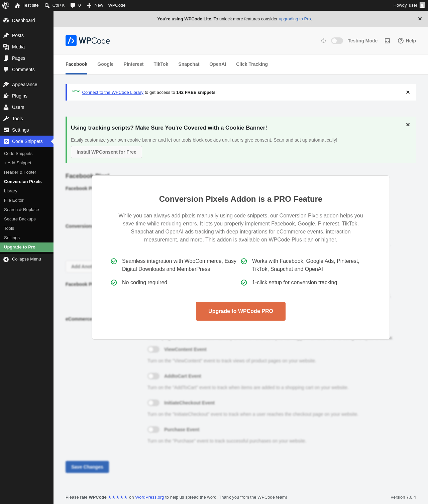This screenshot has width=428, height=504.
Task: Open the user avatar in admin bar
Action: (x=422, y=5)
